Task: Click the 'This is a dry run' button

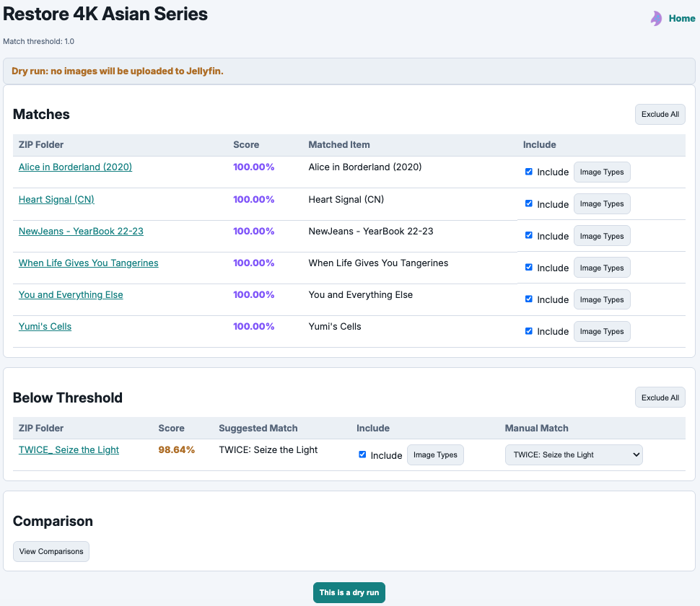Action: pos(349,592)
